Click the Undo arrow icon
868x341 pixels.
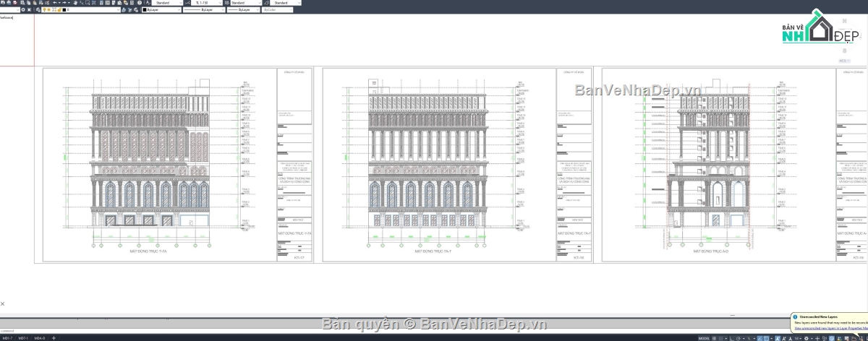[x=55, y=3]
